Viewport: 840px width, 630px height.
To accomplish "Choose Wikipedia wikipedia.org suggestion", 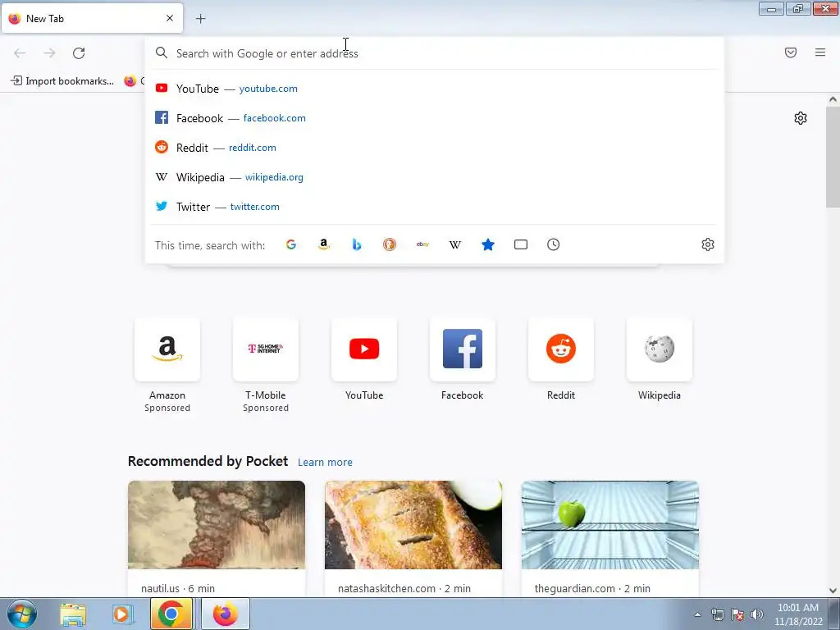I will (x=434, y=177).
